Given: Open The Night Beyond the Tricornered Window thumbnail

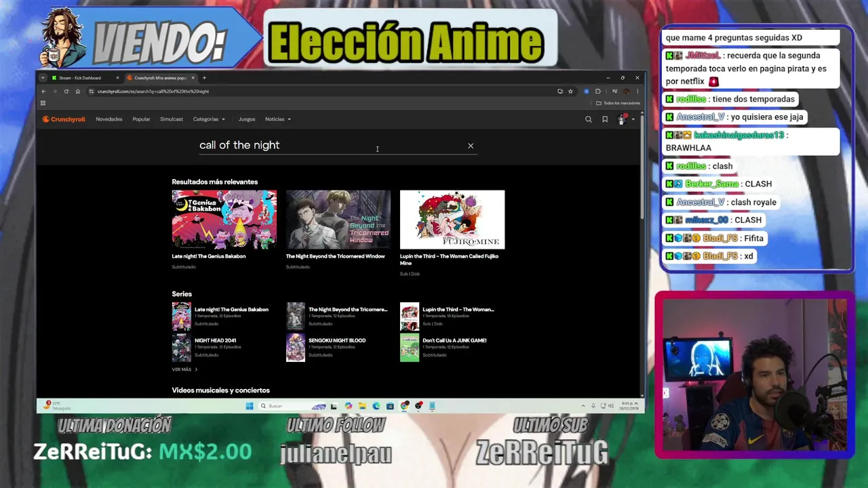Looking at the screenshot, I should [x=338, y=220].
